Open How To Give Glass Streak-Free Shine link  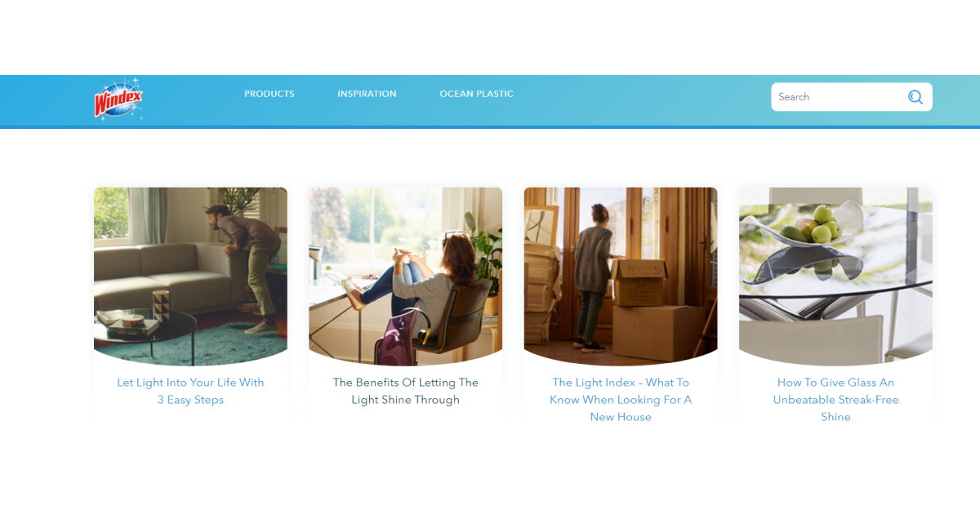point(835,399)
